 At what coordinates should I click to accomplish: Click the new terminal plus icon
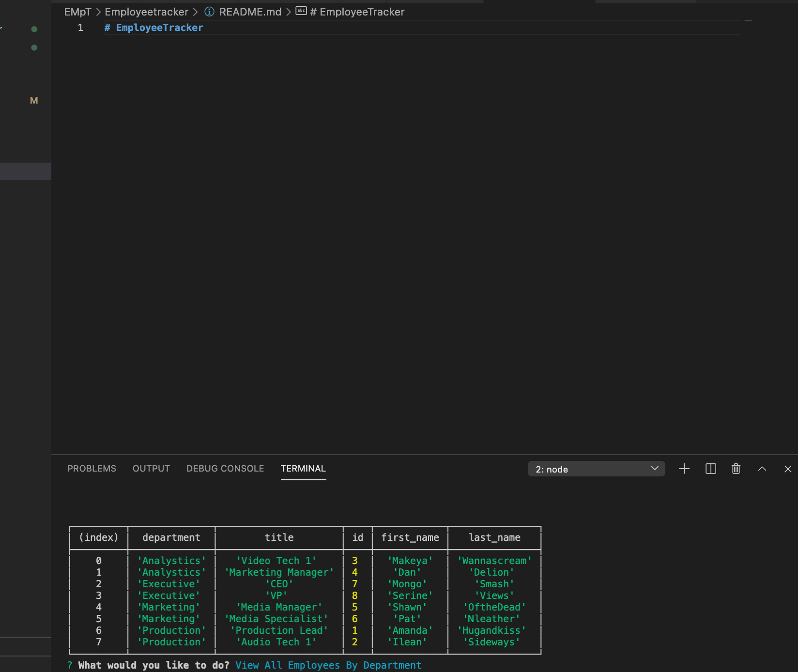[x=684, y=469]
